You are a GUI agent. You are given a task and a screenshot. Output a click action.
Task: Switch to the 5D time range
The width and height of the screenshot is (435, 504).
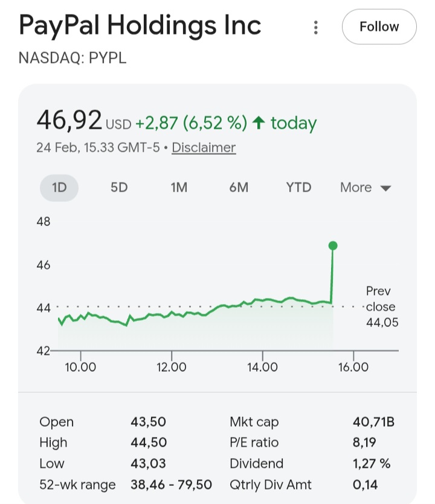[119, 187]
